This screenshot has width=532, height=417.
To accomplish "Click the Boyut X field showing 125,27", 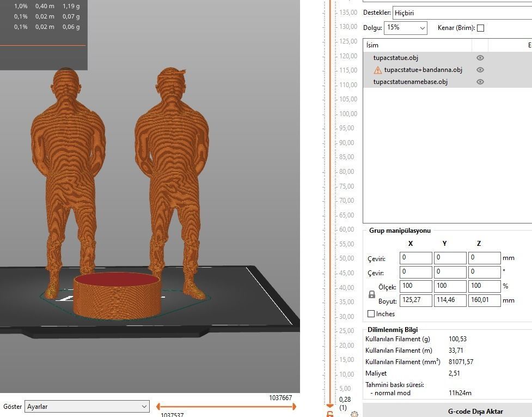I will tap(416, 300).
